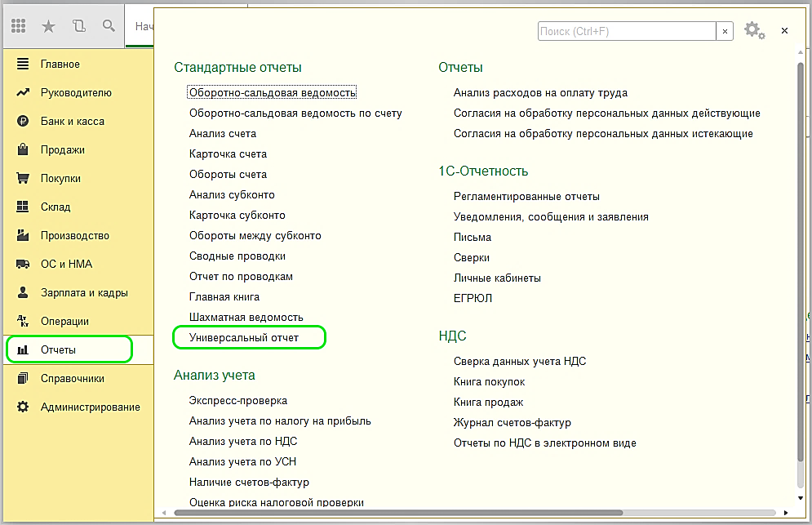The width and height of the screenshot is (812, 525).
Task: Click the Справочники books icon
Action: pyautogui.click(x=23, y=378)
